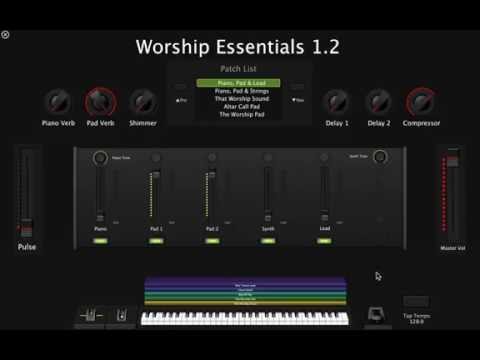Click the Pad 1 channel volume fader handle
Image resolution: width=480 pixels, height=360 pixels.
(156, 174)
